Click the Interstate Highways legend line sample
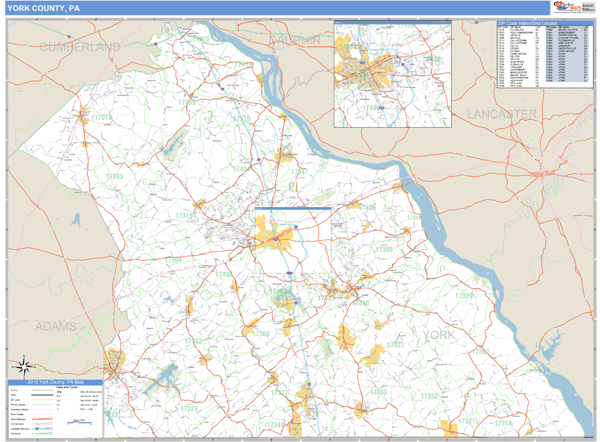This screenshot has width=600, height=442. (x=42, y=429)
